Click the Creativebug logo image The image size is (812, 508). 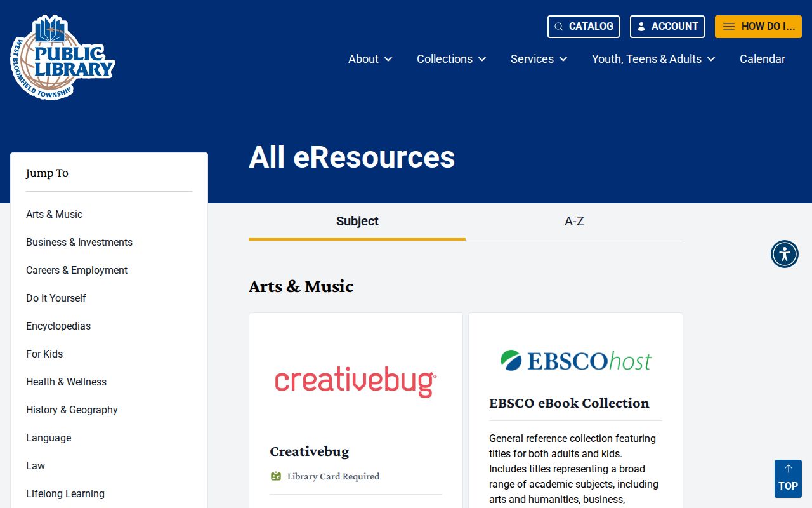[356, 382]
